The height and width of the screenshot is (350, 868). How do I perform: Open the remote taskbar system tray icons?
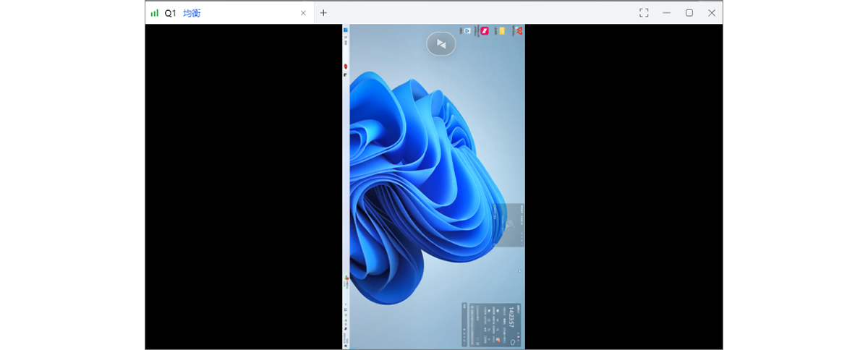346,318
